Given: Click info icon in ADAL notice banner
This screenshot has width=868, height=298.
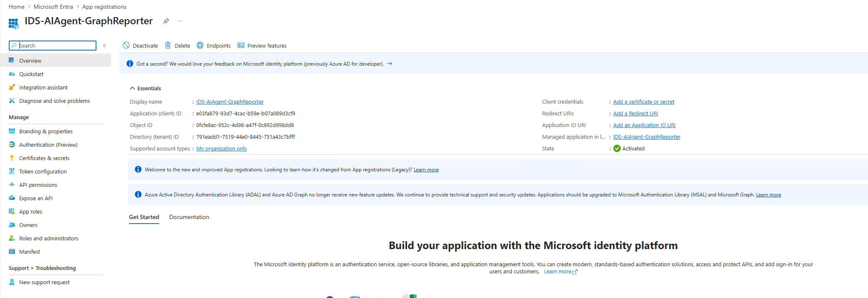Looking at the screenshot, I should (138, 194).
